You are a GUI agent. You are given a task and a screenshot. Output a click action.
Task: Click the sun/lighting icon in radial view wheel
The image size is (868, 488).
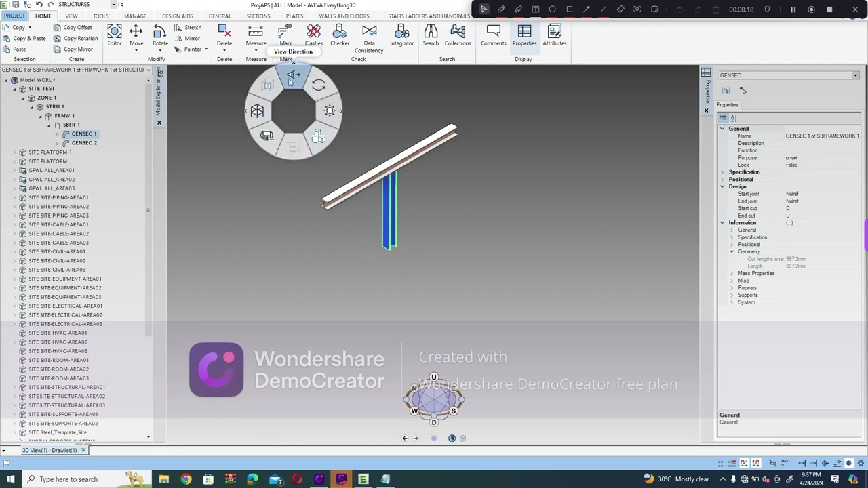pos(330,110)
